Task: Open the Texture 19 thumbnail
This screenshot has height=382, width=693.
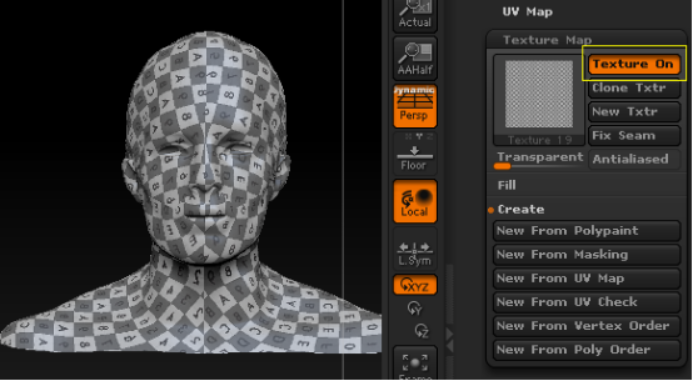Action: click(x=539, y=100)
